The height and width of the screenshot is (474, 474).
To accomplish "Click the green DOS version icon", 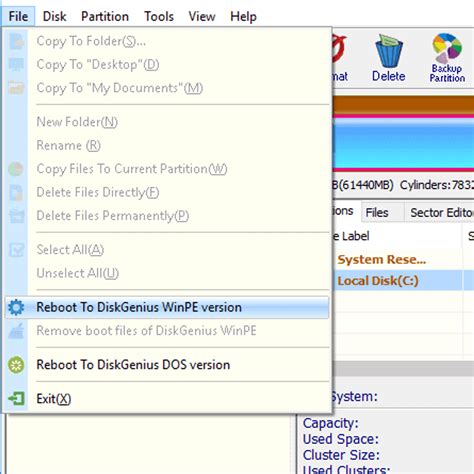I will coord(16,365).
